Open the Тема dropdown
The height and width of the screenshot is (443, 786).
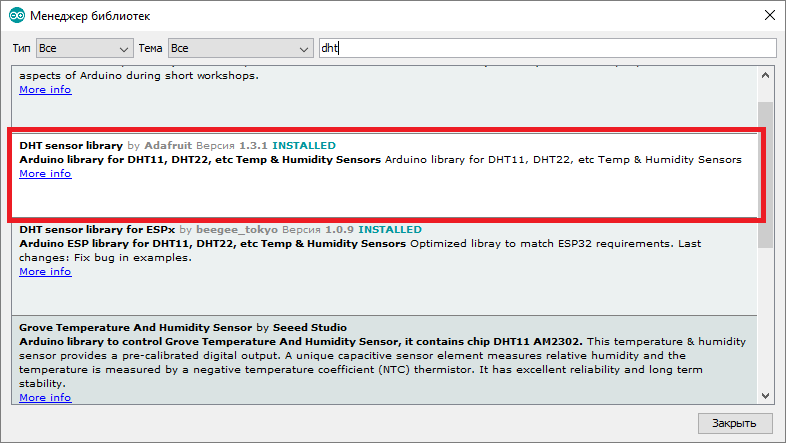coord(241,48)
